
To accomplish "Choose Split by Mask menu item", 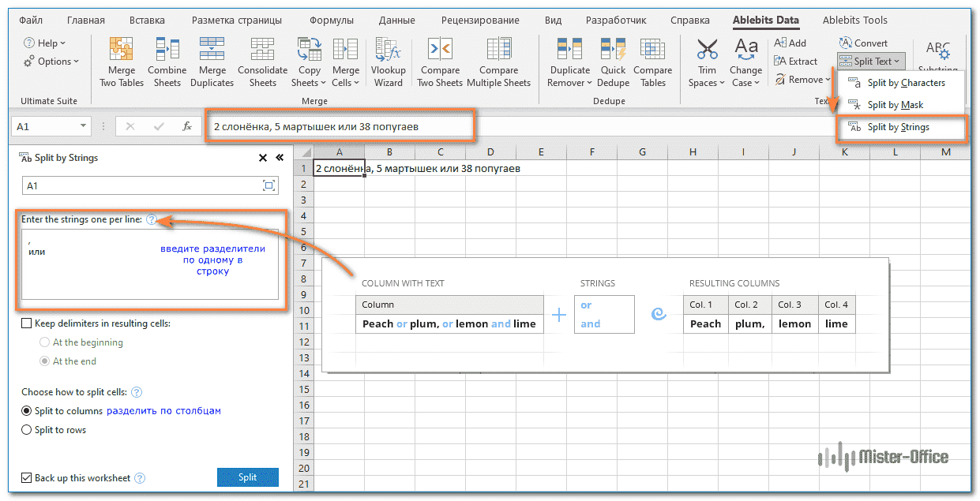I will (x=895, y=105).
